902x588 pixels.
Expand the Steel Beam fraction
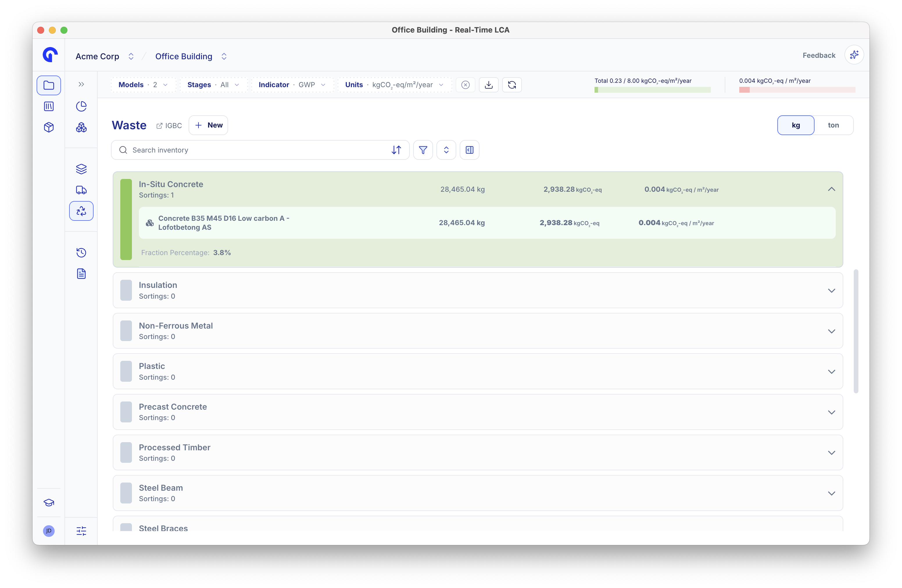[x=831, y=493]
